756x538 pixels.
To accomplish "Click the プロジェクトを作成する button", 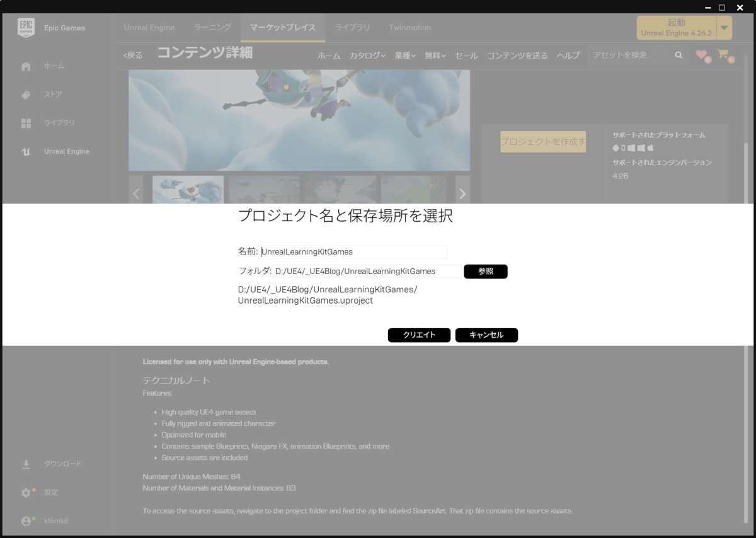I will (x=543, y=142).
